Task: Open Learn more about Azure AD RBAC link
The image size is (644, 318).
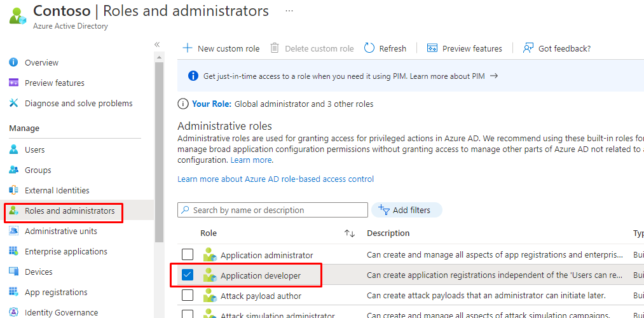Action: tap(275, 179)
